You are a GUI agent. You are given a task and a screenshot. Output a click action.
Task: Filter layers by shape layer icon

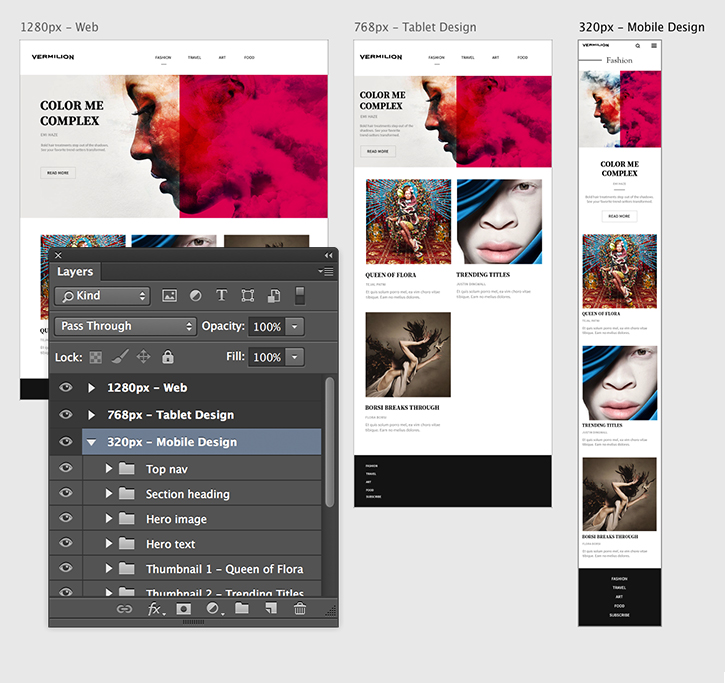tap(248, 295)
